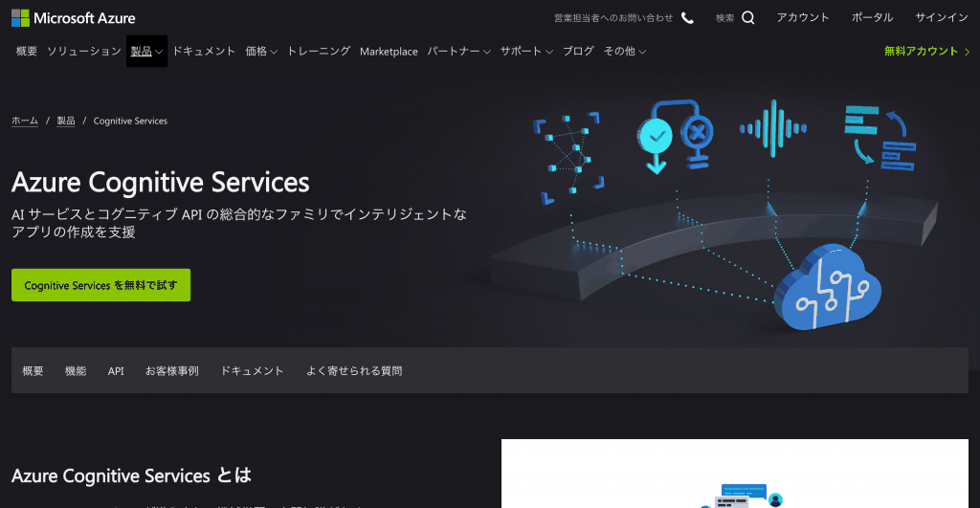Open the ソリューション navigation item
980x508 pixels.
(x=84, y=52)
